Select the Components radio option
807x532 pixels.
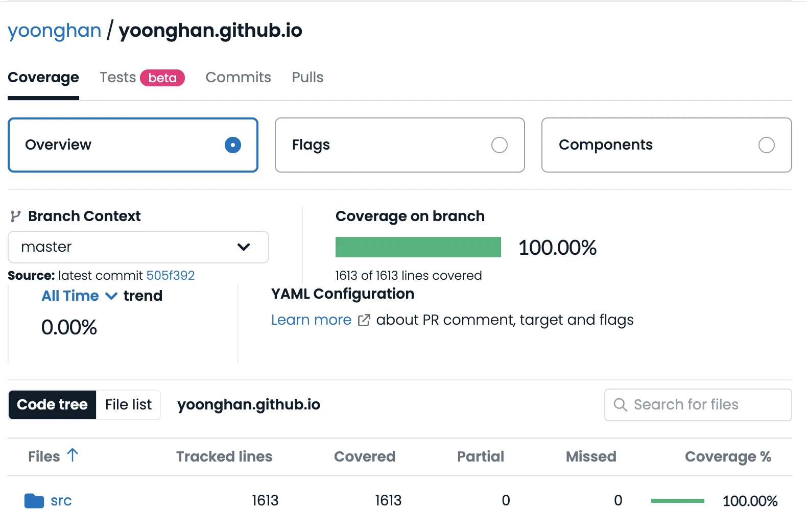pos(766,145)
